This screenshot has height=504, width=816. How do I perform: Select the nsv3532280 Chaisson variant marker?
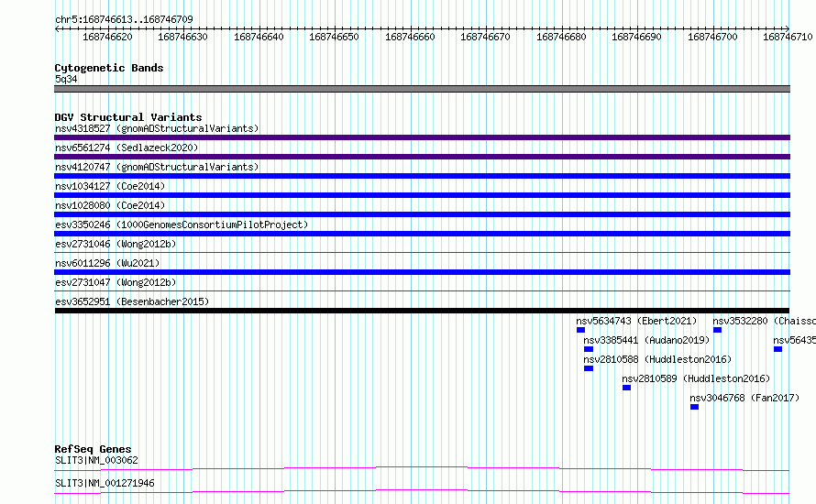(x=717, y=330)
